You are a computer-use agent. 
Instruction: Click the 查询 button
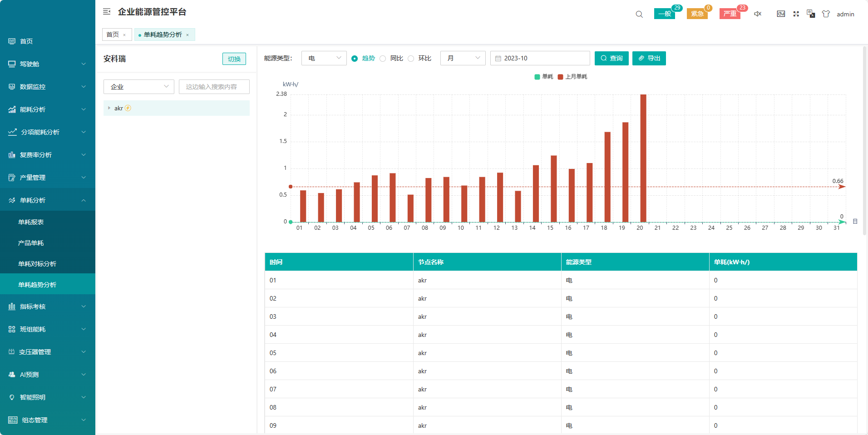612,58
